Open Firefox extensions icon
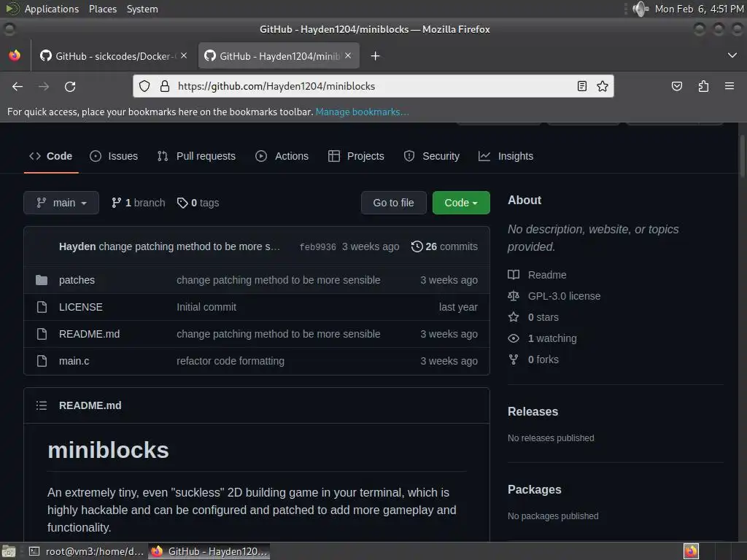Viewport: 747px width, 560px height. click(703, 86)
